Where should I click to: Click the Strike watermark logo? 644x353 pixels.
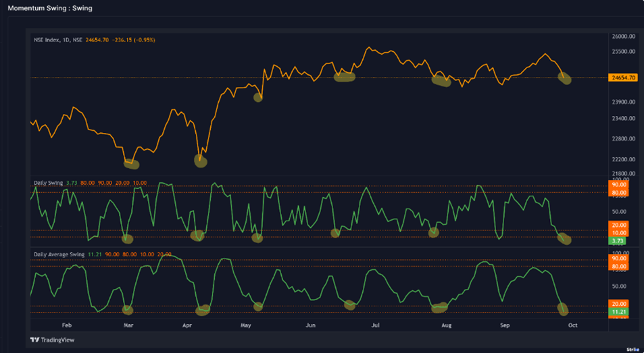coord(632,349)
